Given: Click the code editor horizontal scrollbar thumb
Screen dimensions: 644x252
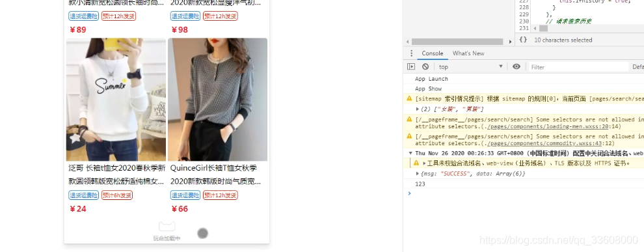Looking at the screenshot, I should pos(543,29).
